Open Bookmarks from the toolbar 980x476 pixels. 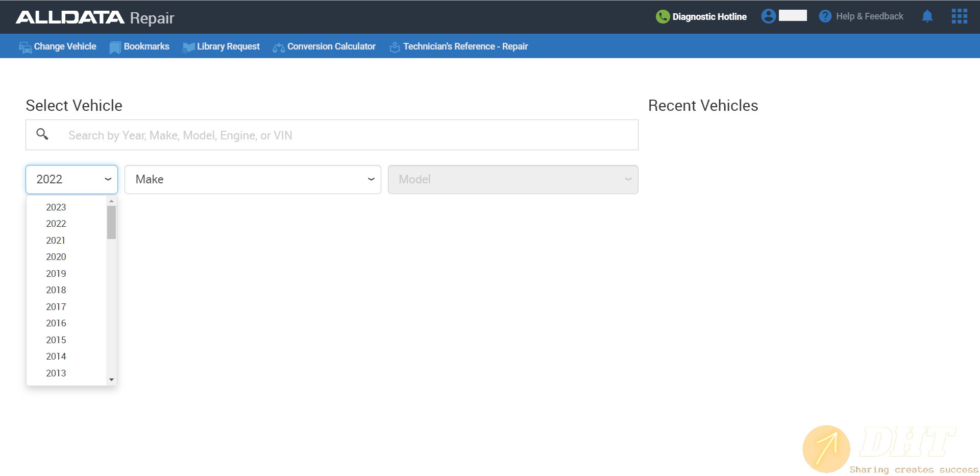click(146, 46)
